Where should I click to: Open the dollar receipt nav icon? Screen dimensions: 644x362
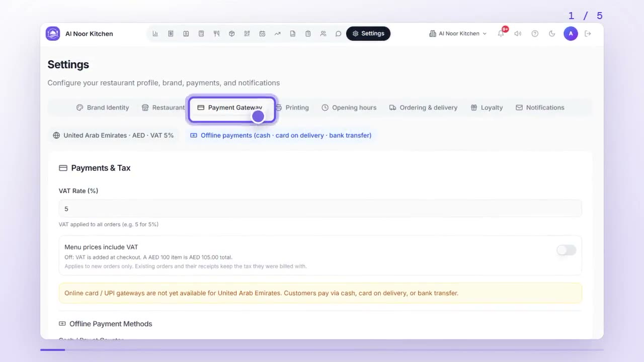click(x=171, y=34)
